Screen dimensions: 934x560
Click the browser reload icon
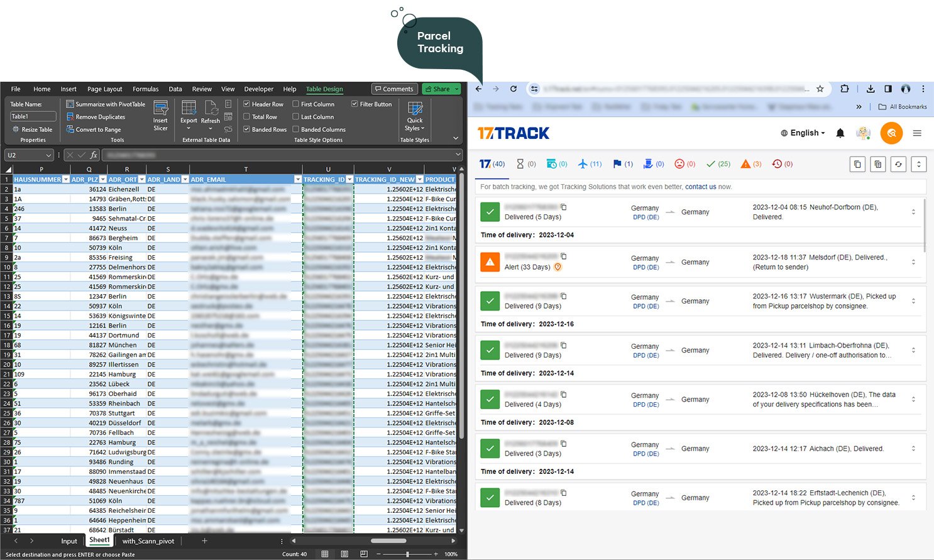514,89
